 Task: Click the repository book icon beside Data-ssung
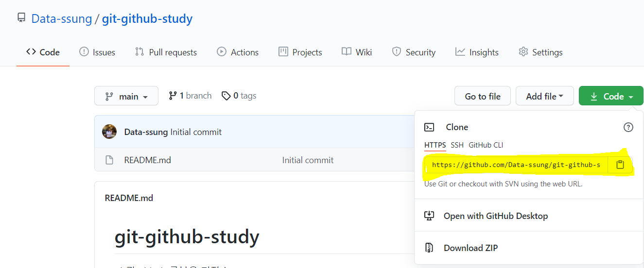click(21, 18)
